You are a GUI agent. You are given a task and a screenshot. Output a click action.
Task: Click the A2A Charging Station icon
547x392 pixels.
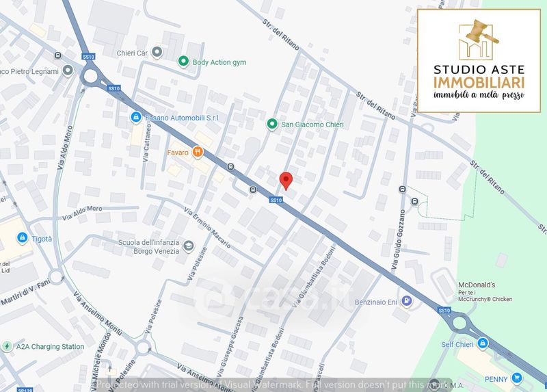pos(7,346)
